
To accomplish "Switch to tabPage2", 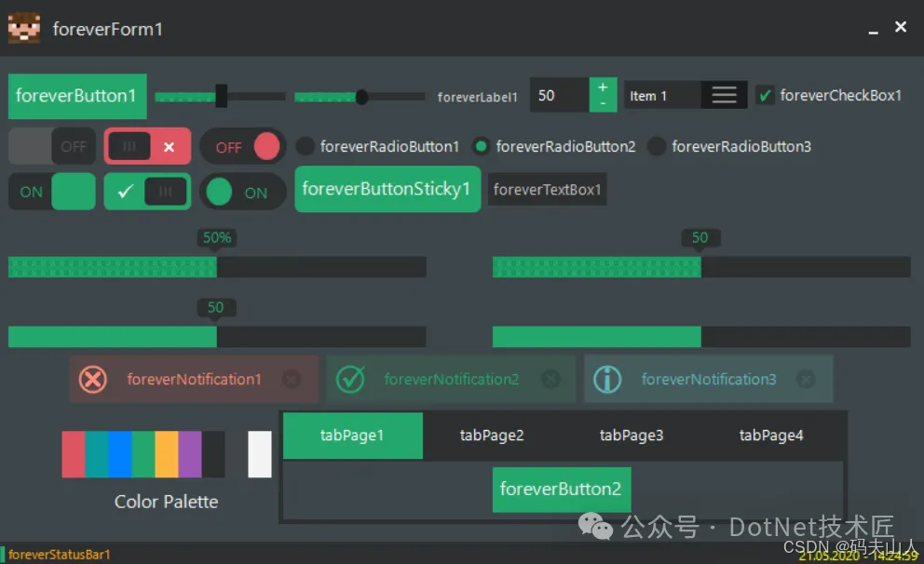I will point(492,436).
